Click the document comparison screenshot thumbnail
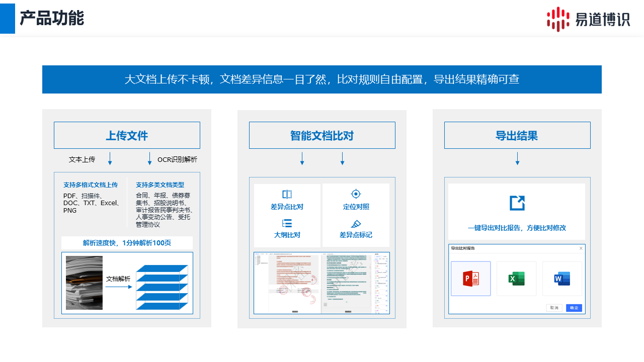 click(321, 283)
